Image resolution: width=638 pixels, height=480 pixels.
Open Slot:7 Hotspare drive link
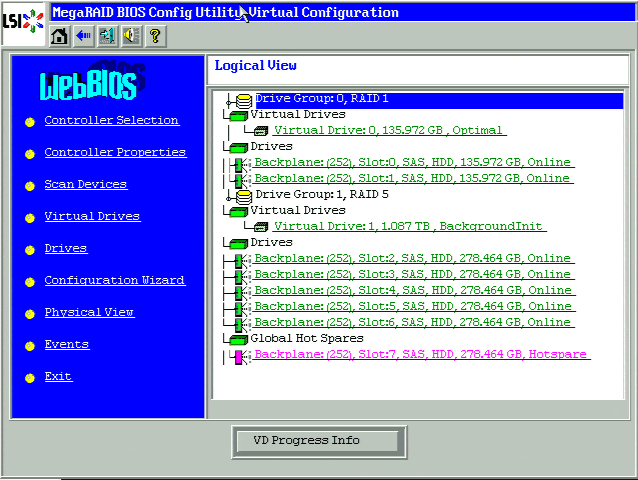pos(422,355)
